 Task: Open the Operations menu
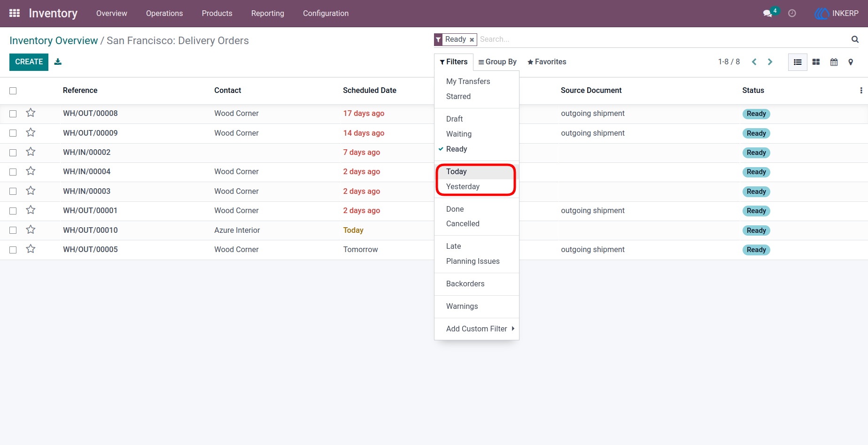click(x=164, y=13)
